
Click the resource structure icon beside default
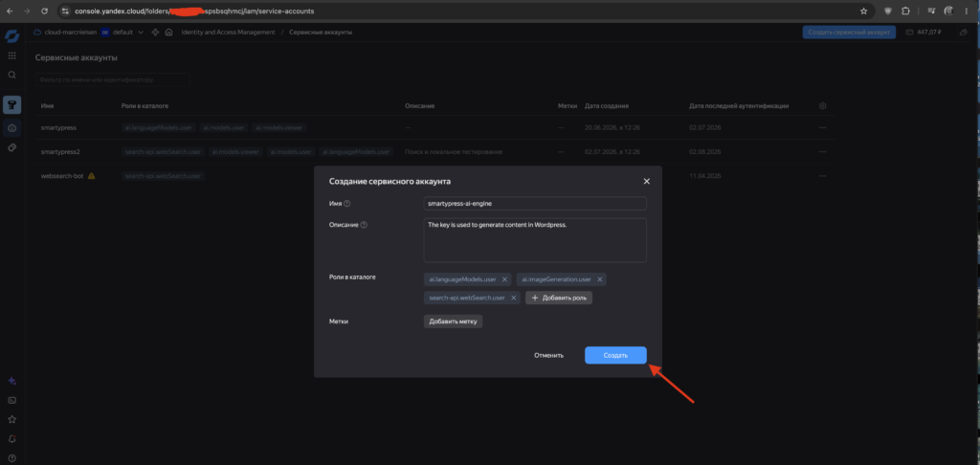click(x=155, y=32)
